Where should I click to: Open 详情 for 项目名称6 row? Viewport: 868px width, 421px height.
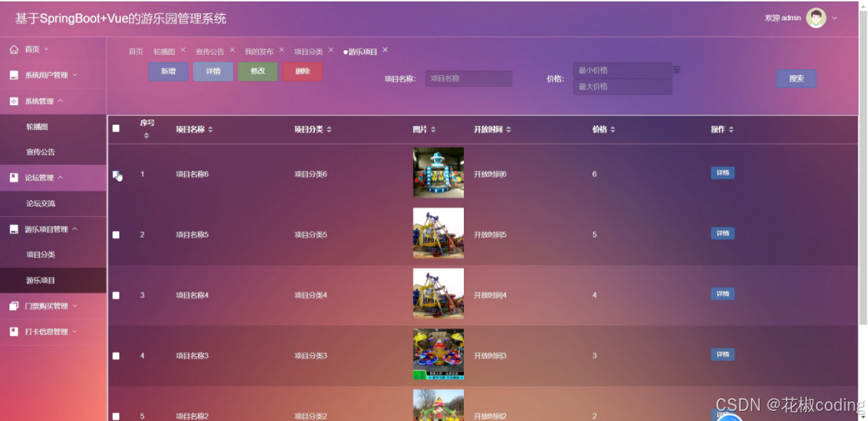(722, 172)
